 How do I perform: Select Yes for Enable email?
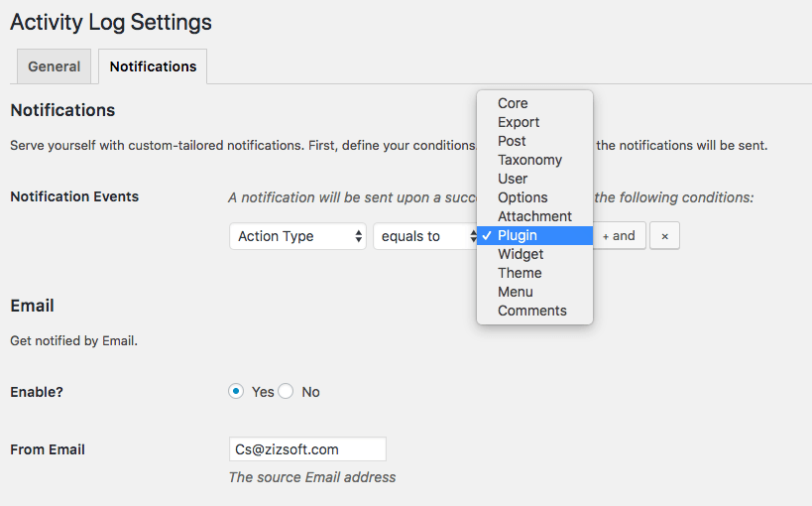pyautogui.click(x=236, y=392)
